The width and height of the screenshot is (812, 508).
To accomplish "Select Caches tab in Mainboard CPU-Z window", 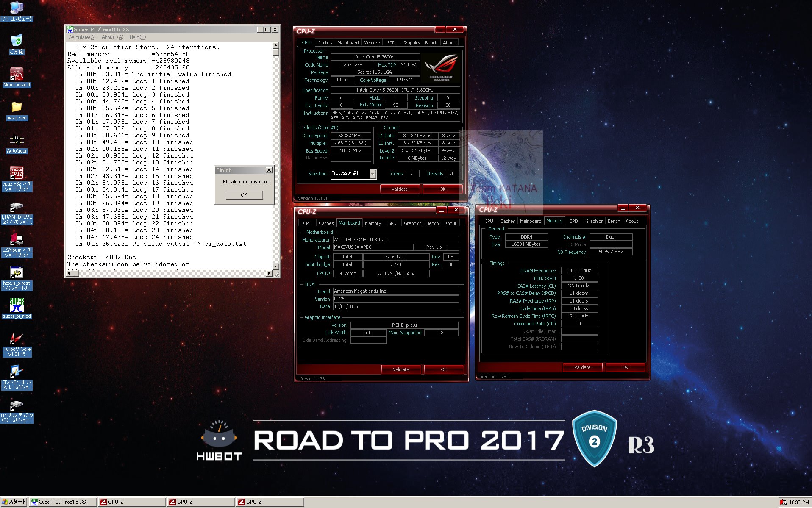I will (x=326, y=223).
